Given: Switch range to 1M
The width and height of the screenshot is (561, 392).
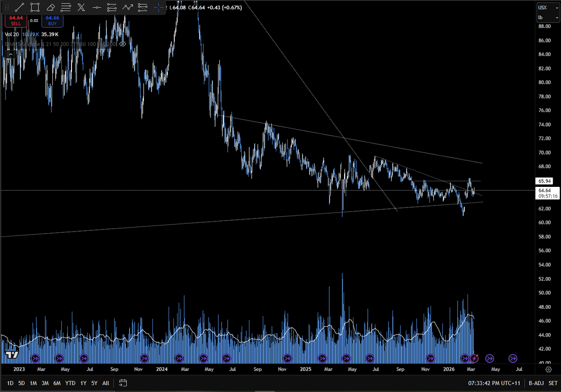Looking at the screenshot, I should click(x=33, y=383).
